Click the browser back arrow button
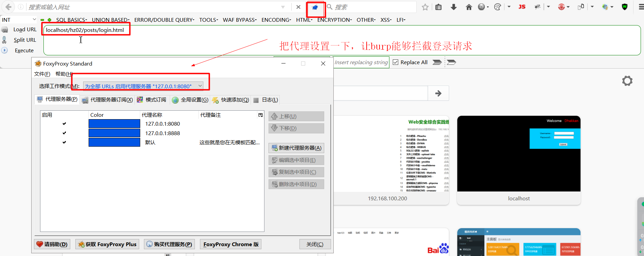This screenshot has width=644, height=256. click(8, 7)
